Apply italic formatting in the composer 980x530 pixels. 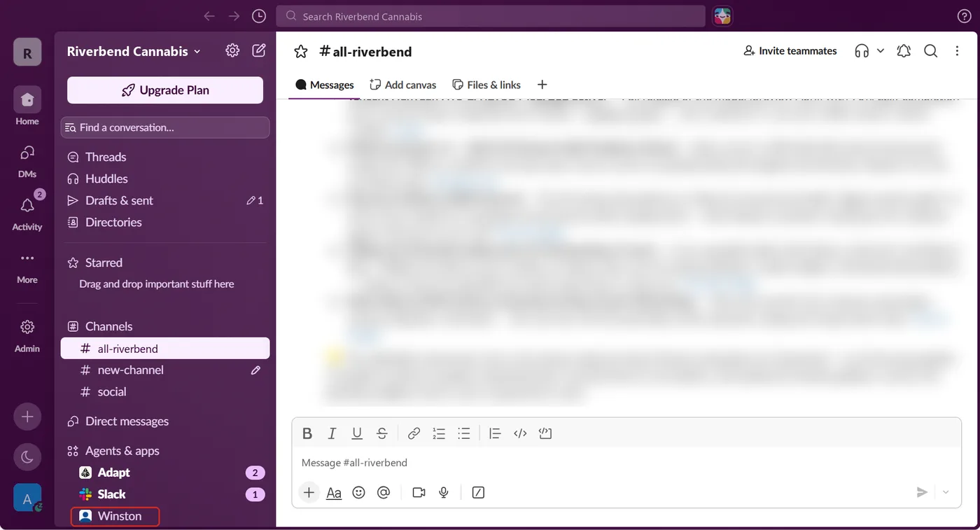coord(332,433)
